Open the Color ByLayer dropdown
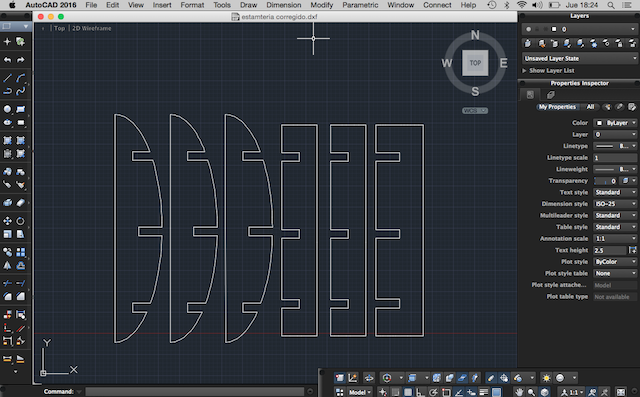The width and height of the screenshot is (640, 397). (615, 123)
